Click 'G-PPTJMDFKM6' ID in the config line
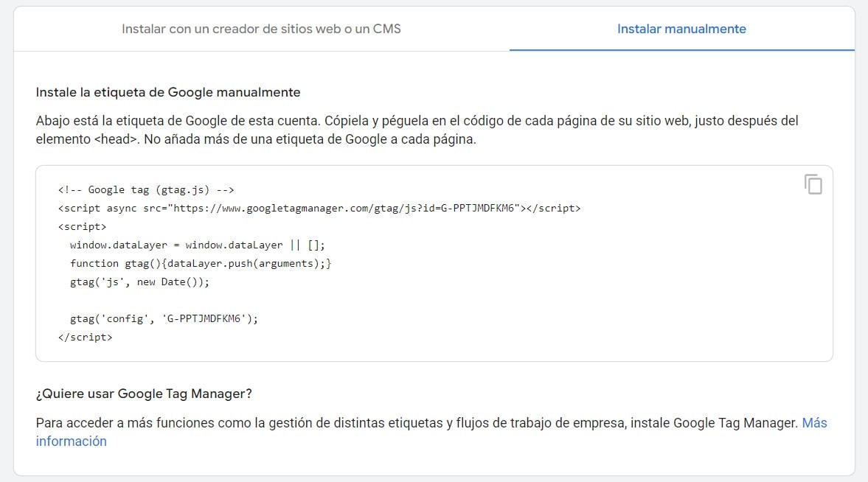The width and height of the screenshot is (868, 482). [x=204, y=318]
